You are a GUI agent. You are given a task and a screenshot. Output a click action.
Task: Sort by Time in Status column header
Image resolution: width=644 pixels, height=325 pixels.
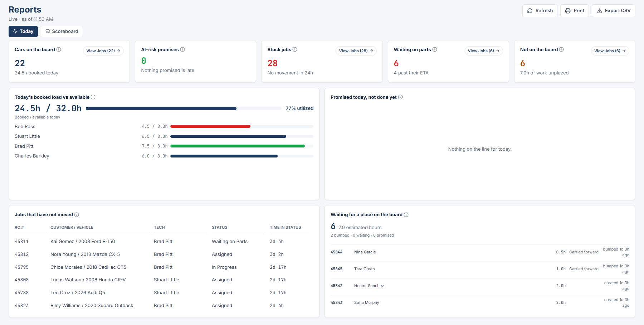(286, 227)
